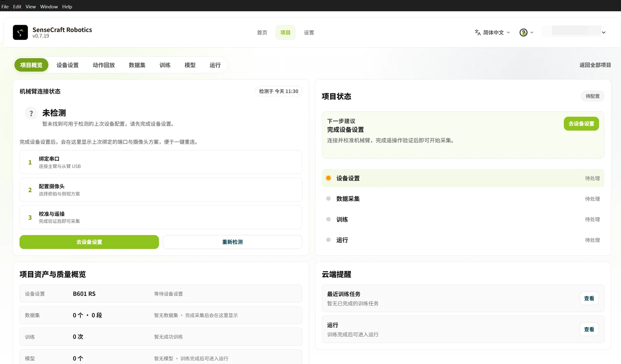Go to the 首页 navigation item
Viewport: 621px width, 364px height.
262,32
